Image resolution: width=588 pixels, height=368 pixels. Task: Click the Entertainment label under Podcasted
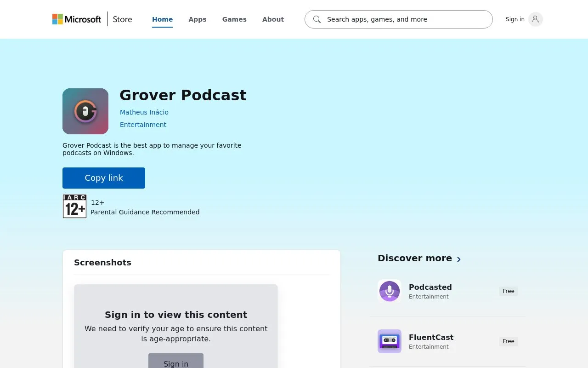click(429, 297)
